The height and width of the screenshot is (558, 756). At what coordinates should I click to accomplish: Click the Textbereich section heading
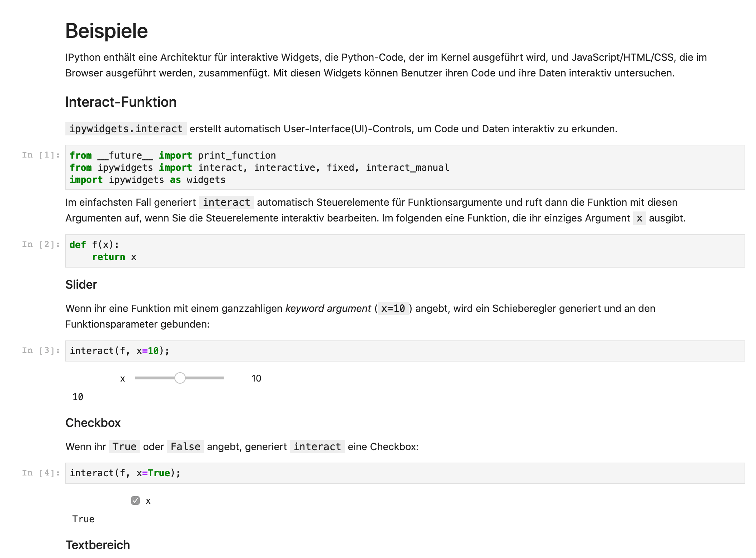point(97,545)
